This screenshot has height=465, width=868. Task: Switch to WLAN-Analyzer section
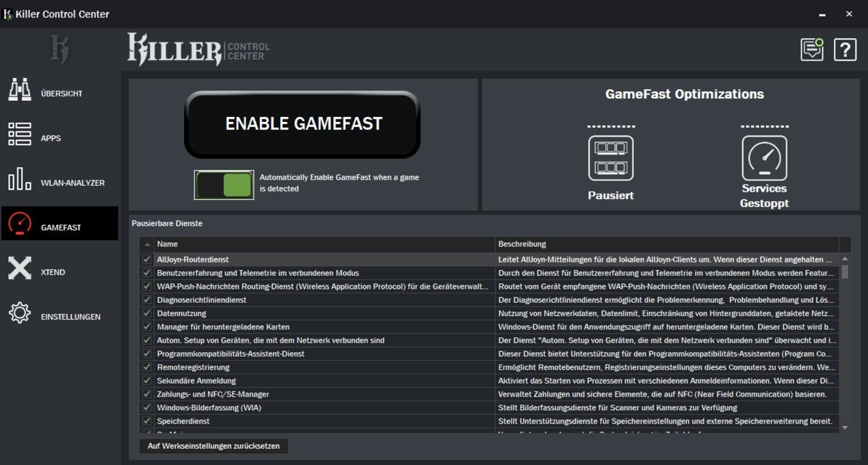[x=73, y=183]
